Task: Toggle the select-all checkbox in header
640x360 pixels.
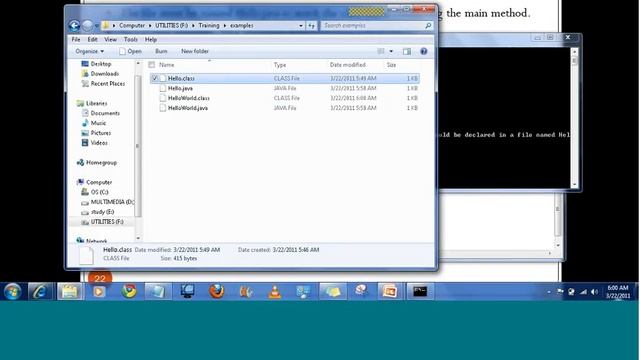Action: click(152, 65)
